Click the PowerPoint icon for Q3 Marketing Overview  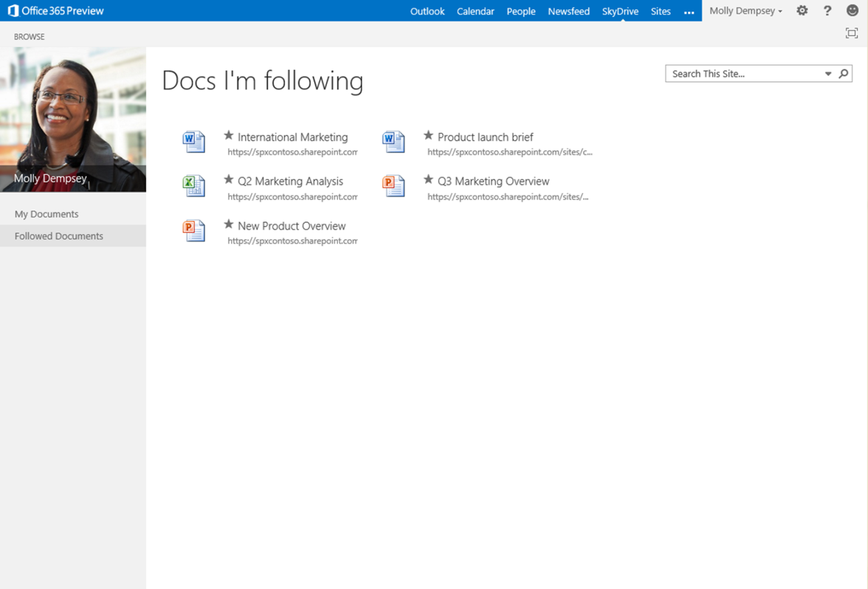coord(393,186)
